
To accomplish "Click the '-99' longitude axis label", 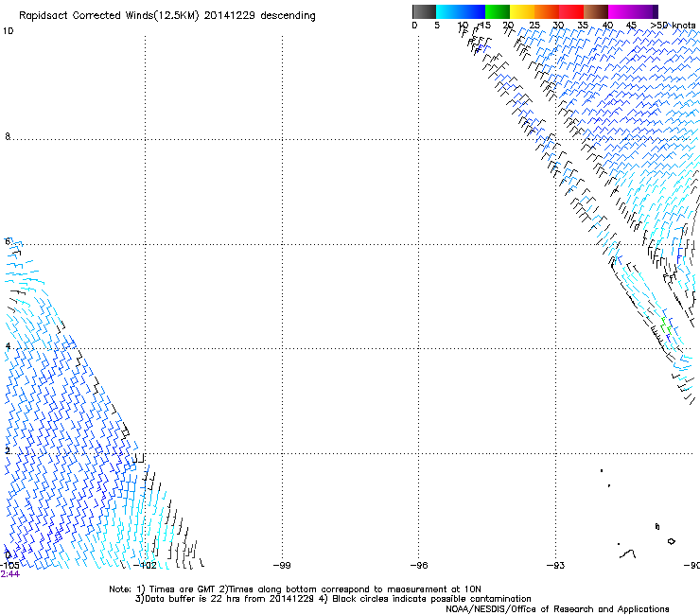I will click(x=282, y=565).
